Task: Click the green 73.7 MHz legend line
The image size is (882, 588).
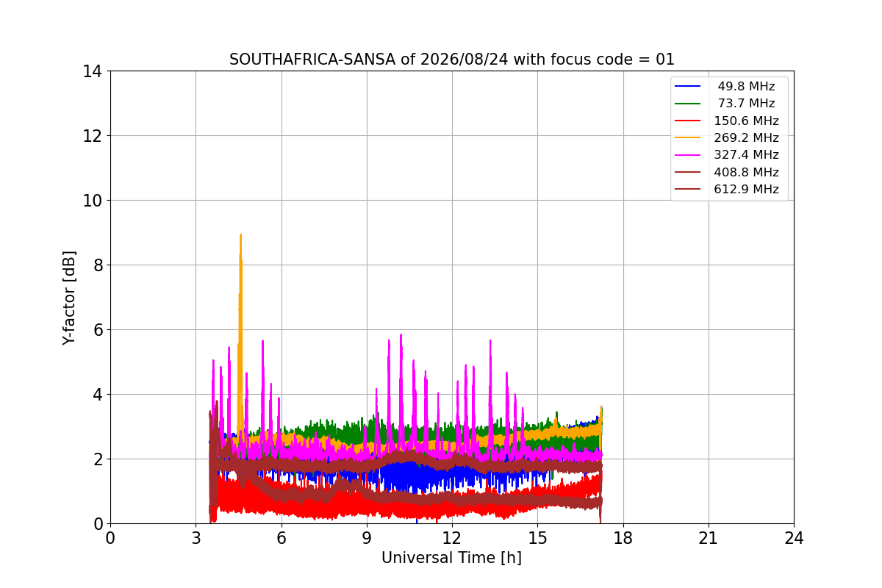Action: (689, 104)
